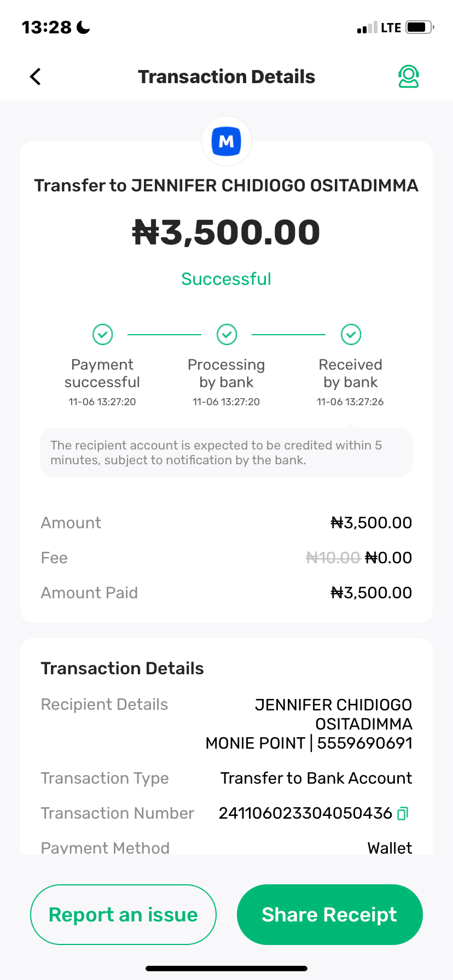Tap the blue Moniepoint bank logo

click(x=226, y=142)
